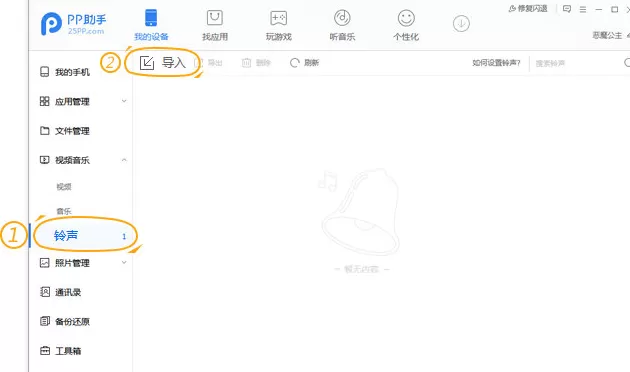Select the 铃声 sidebar item
The height and width of the screenshot is (372, 630).
[80, 235]
